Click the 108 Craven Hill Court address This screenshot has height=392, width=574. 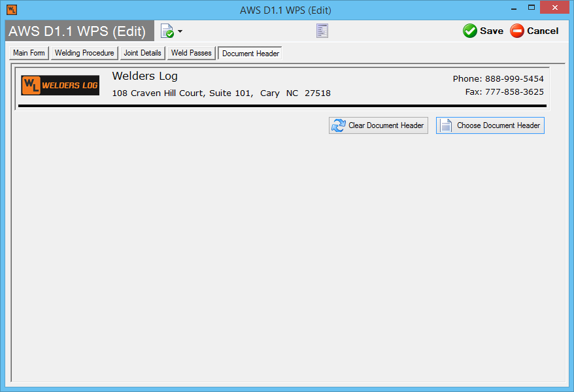coord(221,93)
